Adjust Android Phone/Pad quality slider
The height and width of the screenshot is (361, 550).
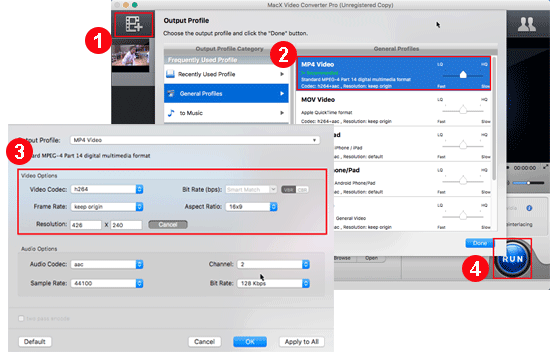[463, 180]
